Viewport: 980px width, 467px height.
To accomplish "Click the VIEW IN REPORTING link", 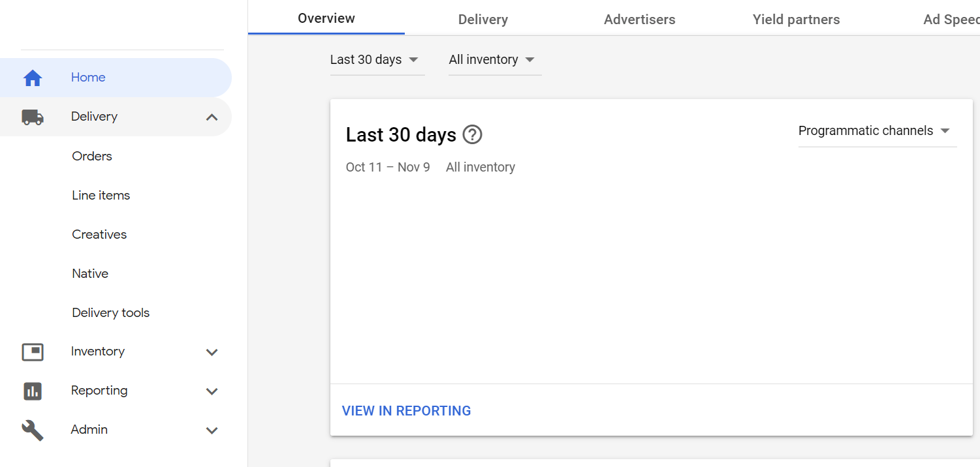I will click(x=406, y=411).
